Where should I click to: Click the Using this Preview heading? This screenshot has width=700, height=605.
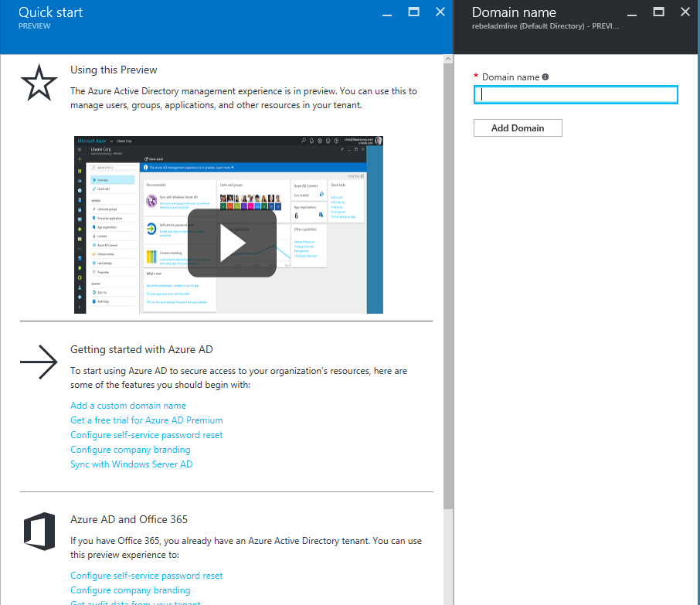114,70
